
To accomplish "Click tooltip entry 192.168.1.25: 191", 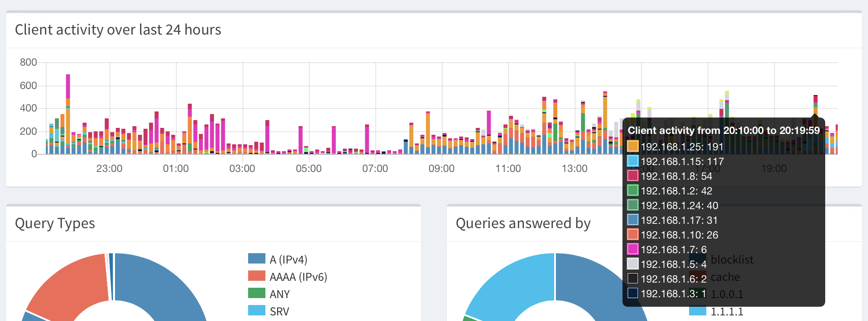I will 682,147.
